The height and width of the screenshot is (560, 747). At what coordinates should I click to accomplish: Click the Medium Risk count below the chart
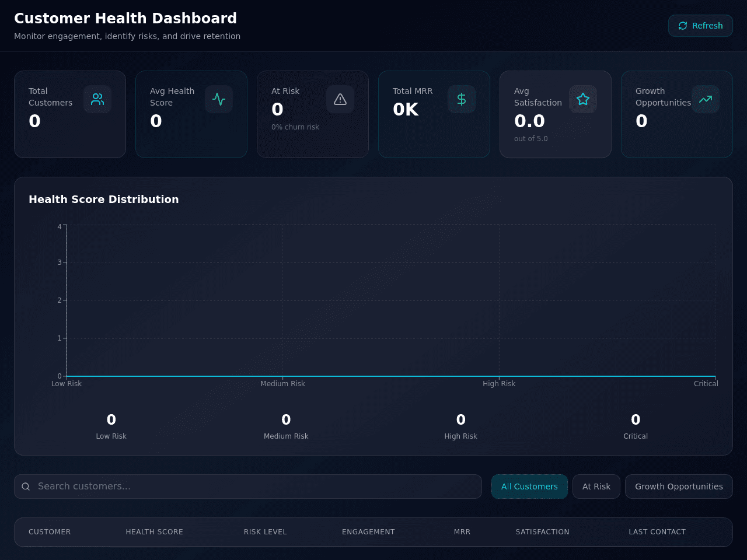pos(286,420)
